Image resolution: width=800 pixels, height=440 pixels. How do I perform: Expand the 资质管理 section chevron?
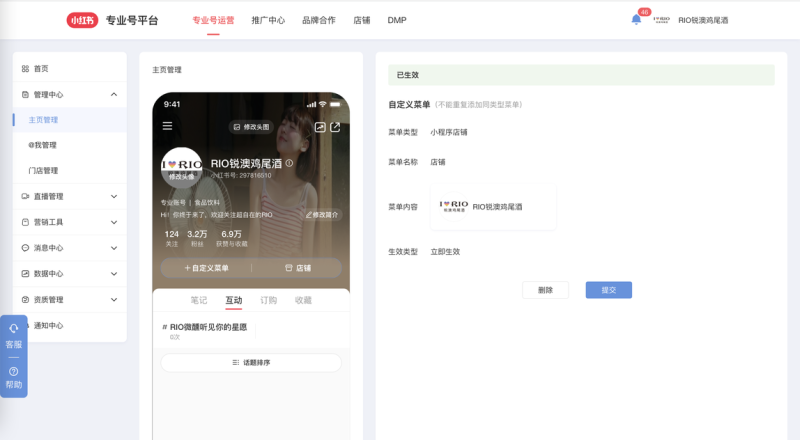[114, 300]
